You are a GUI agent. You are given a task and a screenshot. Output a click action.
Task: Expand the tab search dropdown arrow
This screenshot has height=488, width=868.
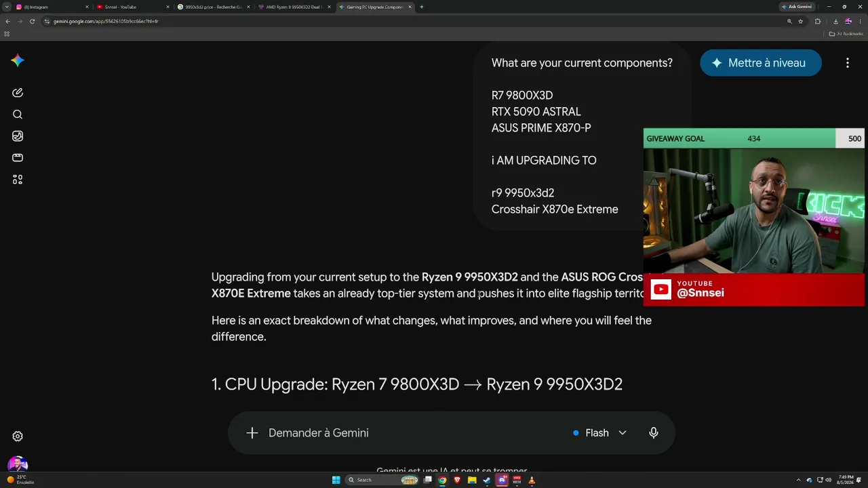(x=7, y=7)
